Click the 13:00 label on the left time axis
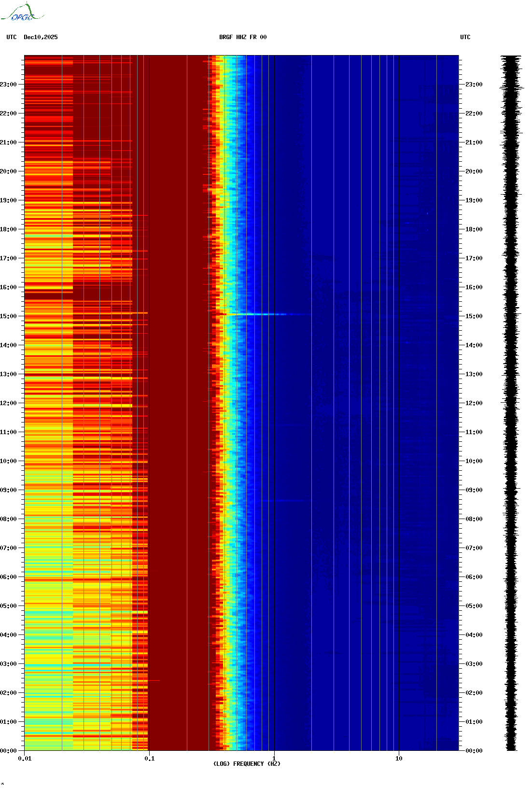This screenshot has height=789, width=532. point(8,374)
